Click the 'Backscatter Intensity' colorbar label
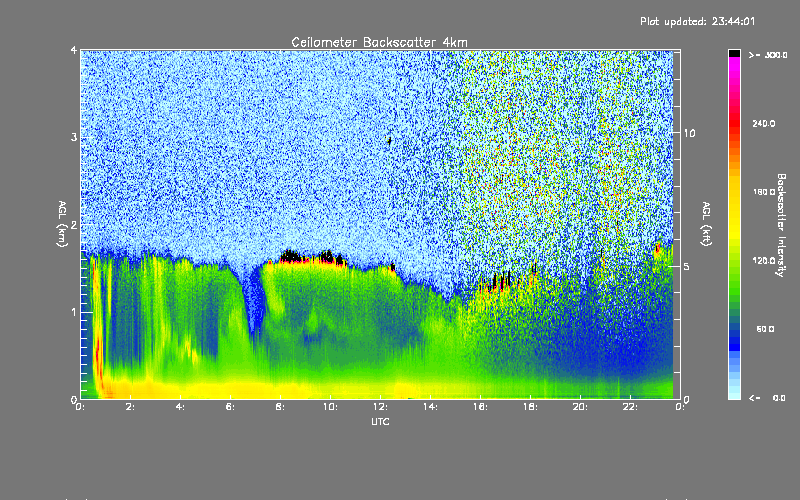This screenshot has width=800, height=500. (781, 225)
